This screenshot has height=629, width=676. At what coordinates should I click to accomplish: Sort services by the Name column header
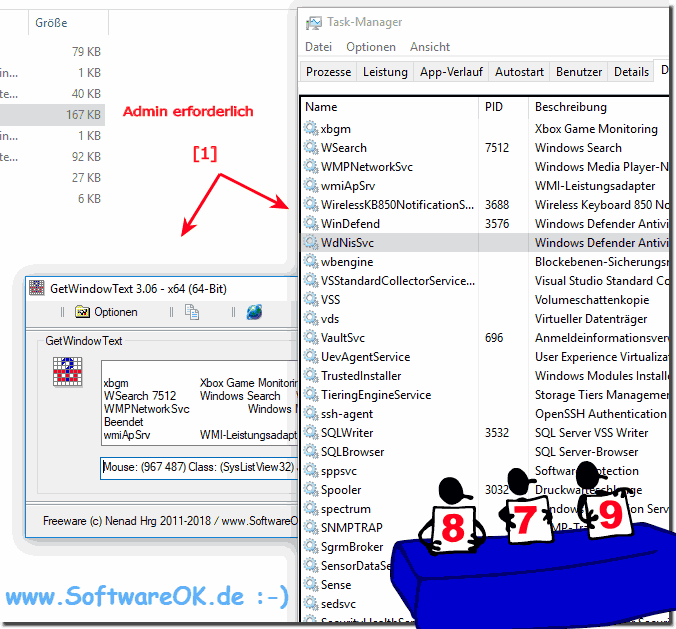coord(390,107)
